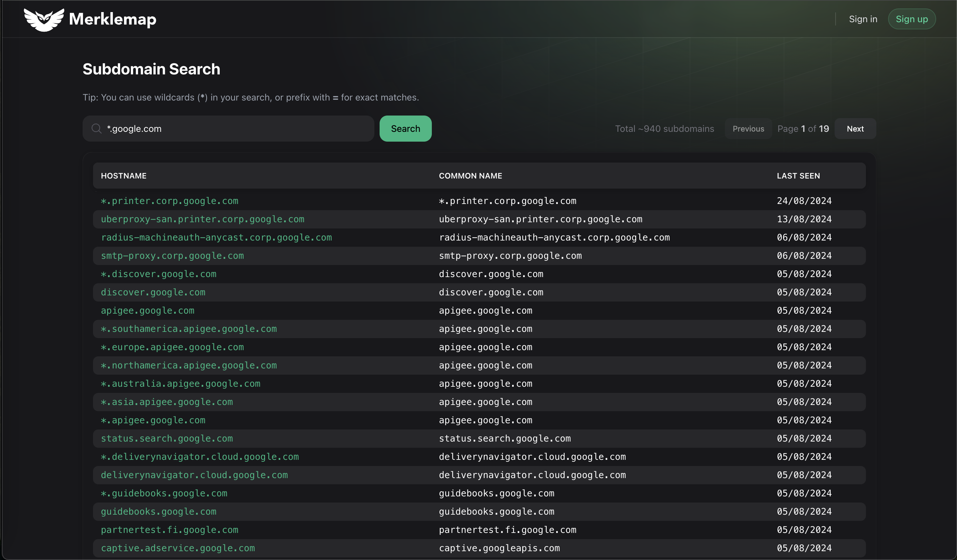Viewport: 957px width, 560px height.
Task: Click last seen date for status.search.google.com
Action: (x=804, y=439)
